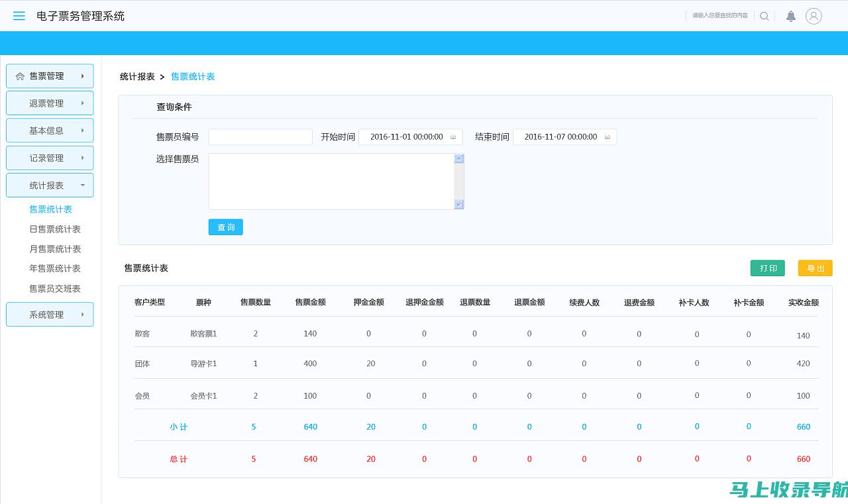The image size is (848, 504).
Task: Select 年售票统计表 in the sidebar
Action: point(55,268)
